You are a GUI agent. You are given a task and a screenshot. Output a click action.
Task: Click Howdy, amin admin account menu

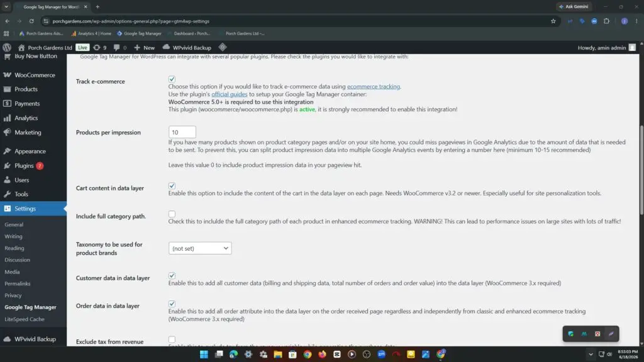click(x=607, y=48)
